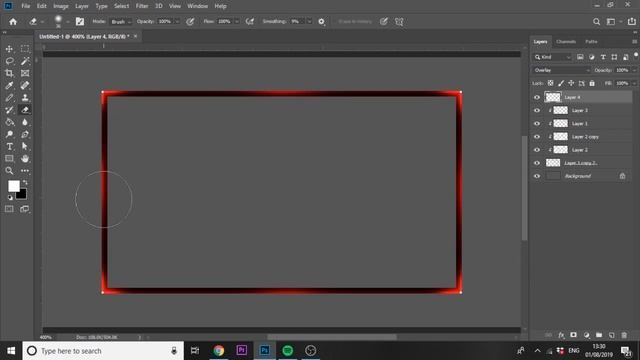Select the Lasso tool

pyautogui.click(x=9, y=61)
